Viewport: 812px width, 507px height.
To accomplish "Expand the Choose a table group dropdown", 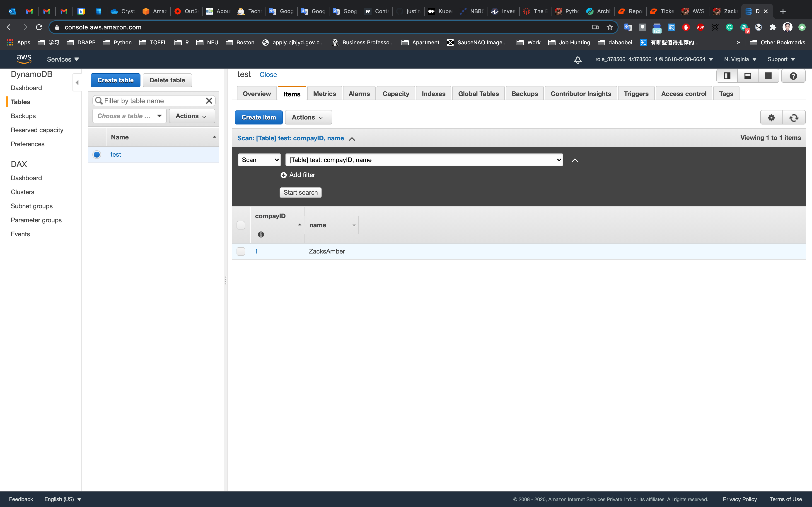I will point(130,116).
